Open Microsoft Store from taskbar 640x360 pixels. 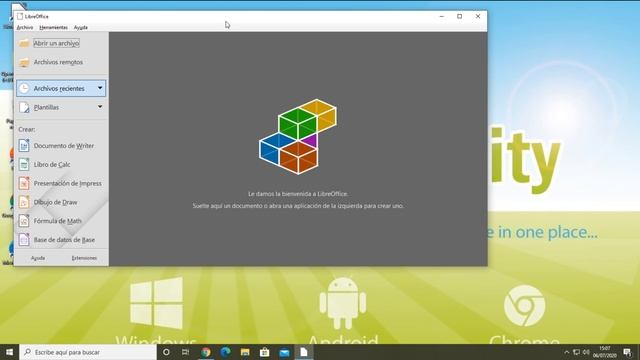coord(264,352)
